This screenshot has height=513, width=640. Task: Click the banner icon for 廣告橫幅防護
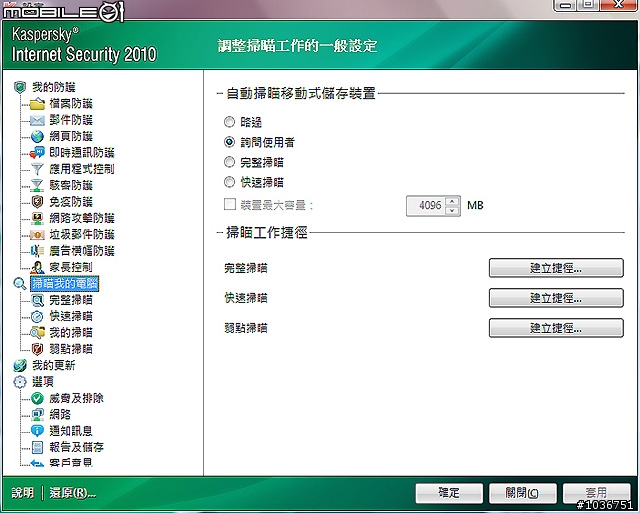(37, 251)
